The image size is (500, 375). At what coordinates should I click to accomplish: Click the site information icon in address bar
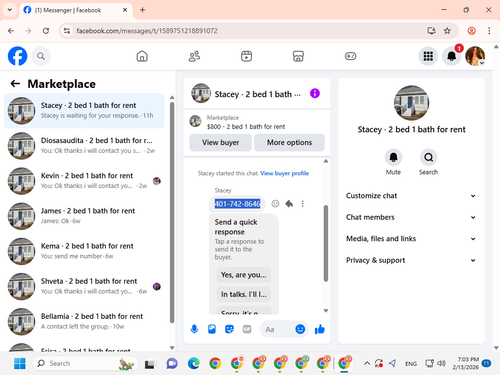pos(67,31)
